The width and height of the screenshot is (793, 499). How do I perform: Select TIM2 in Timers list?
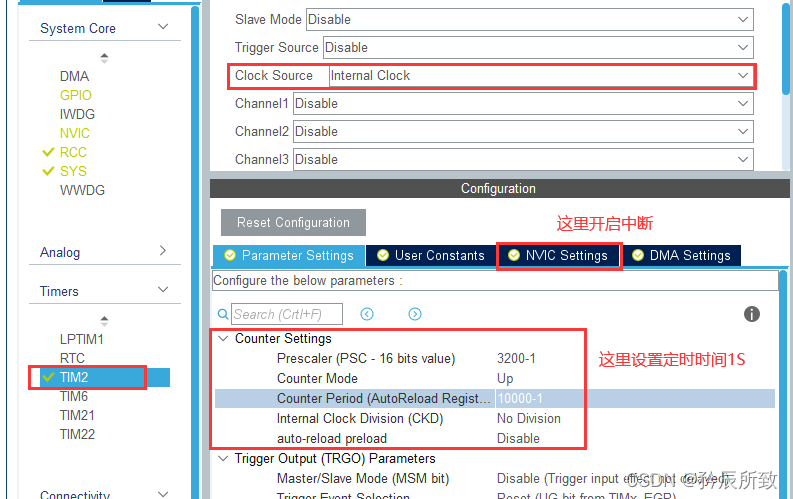click(74, 377)
